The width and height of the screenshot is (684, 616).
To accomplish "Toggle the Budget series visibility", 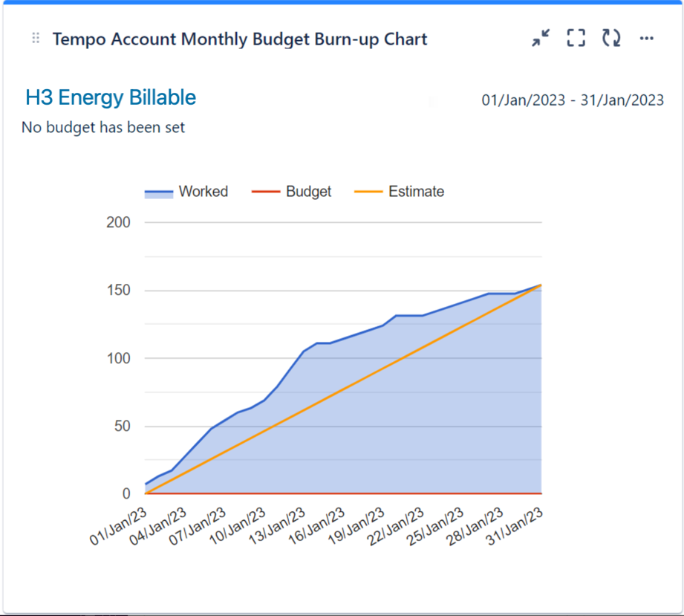I will tap(308, 192).
